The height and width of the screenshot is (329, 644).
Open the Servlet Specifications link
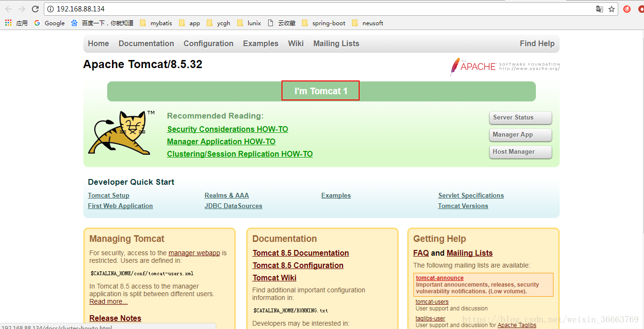point(471,195)
